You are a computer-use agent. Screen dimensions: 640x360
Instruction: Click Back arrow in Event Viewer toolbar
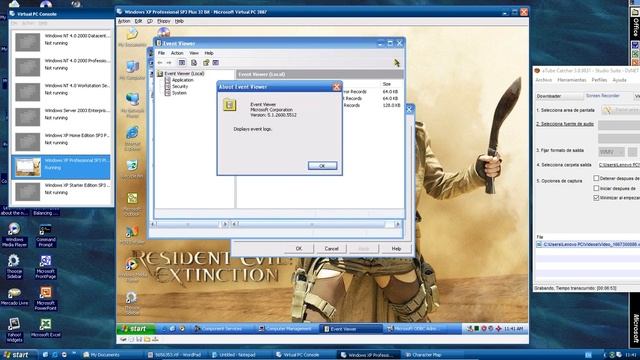click(x=160, y=63)
